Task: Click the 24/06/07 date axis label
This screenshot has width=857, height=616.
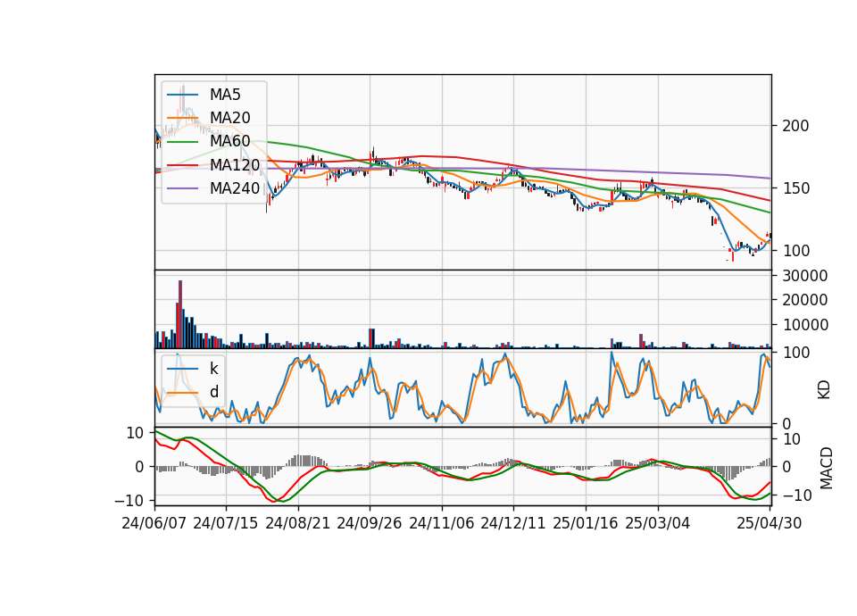Action: (x=154, y=523)
